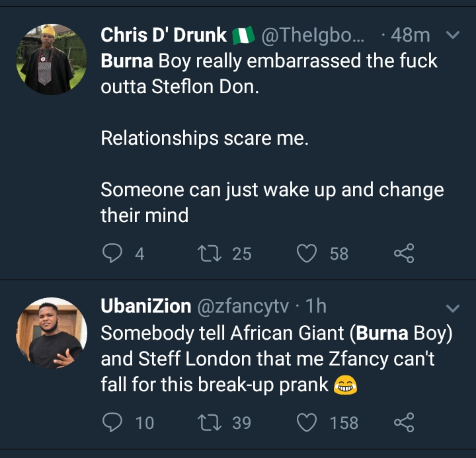The height and width of the screenshot is (458, 476).
Task: Expand options chevron on UbaniZion's tweet
Action: (453, 309)
